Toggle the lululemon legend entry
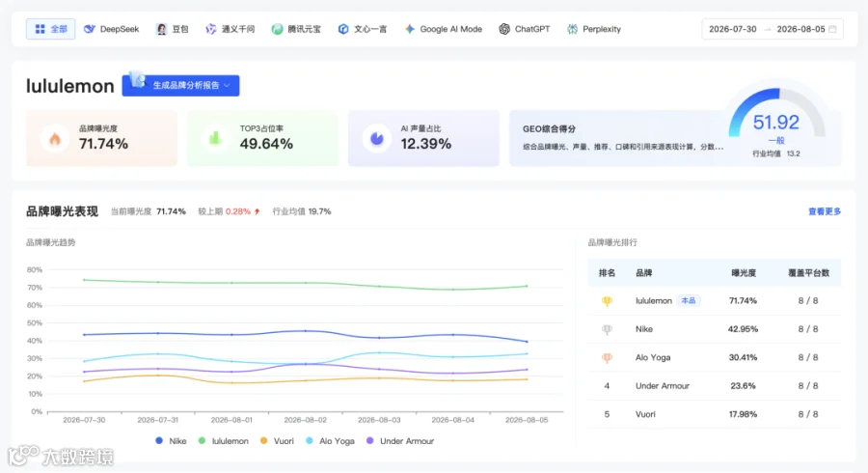868x473 pixels. [223, 441]
